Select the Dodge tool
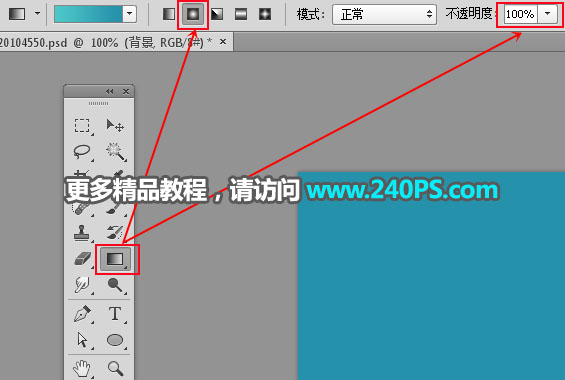This screenshot has height=380, width=565. click(x=115, y=285)
